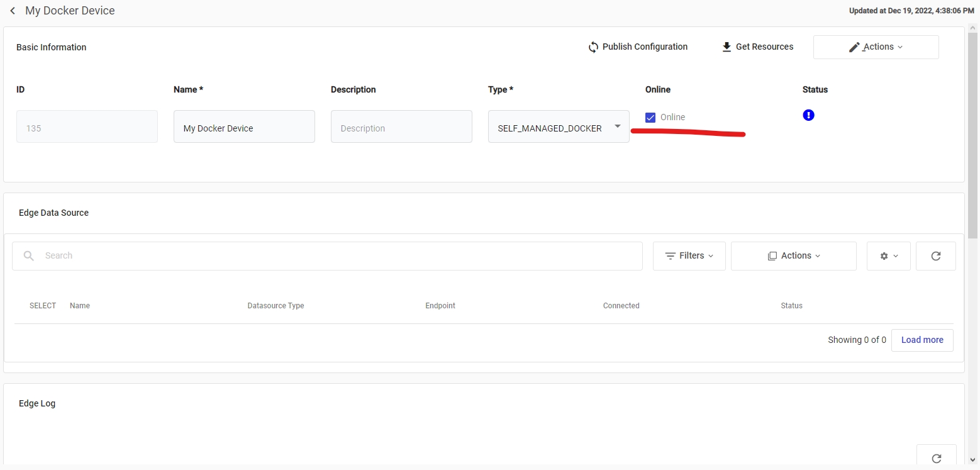Click the search magnifier icon
Screen dimensions: 980x470
[29, 256]
